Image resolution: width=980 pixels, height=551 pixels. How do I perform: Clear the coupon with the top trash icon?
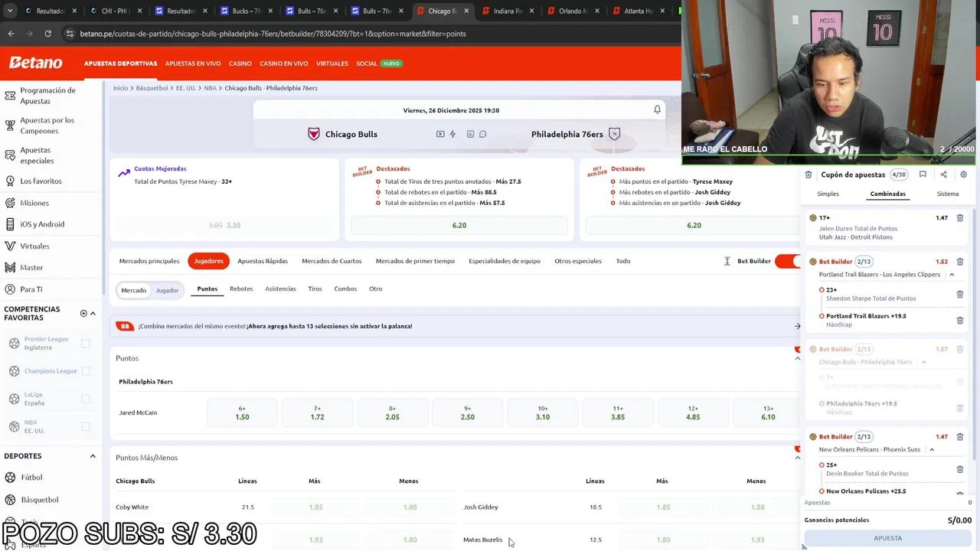click(x=808, y=174)
